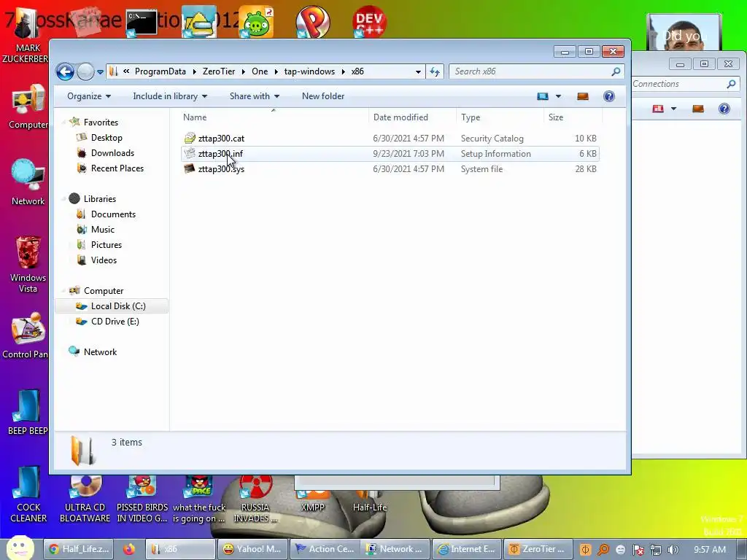Click the Network desktop icon
Image resolution: width=747 pixels, height=560 pixels.
click(28, 182)
